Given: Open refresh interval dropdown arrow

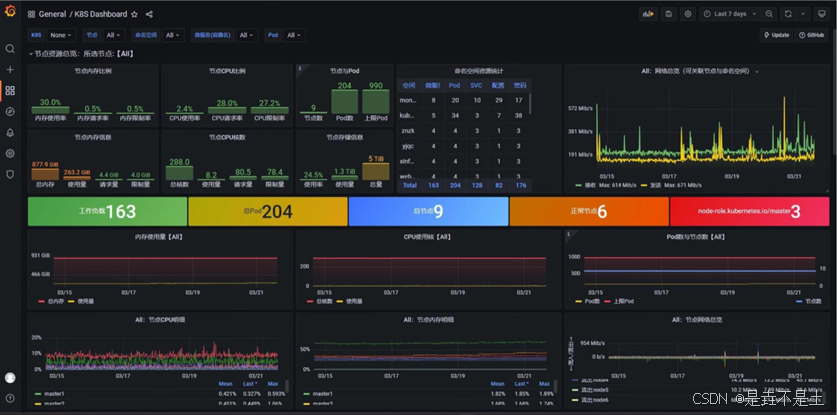Looking at the screenshot, I should pyautogui.click(x=802, y=14).
